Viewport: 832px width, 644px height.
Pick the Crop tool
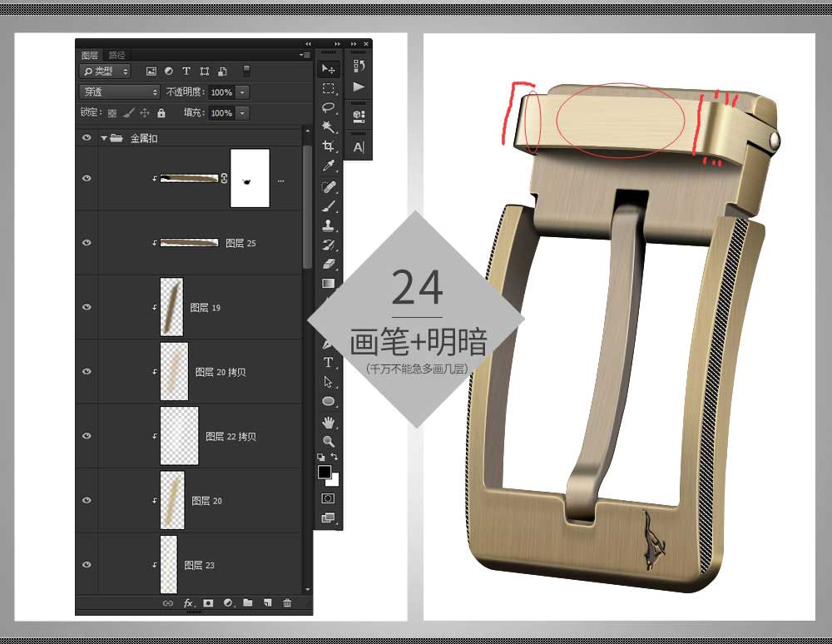329,147
